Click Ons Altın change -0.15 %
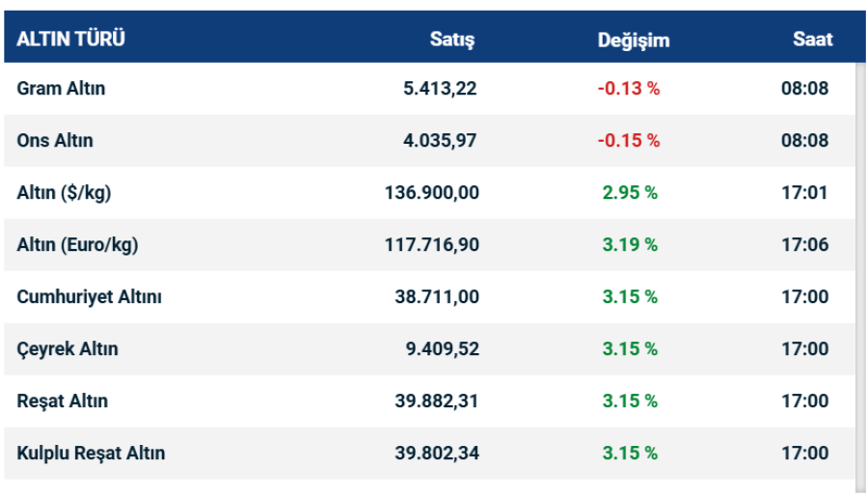Screen dimensions: 868x497 [629, 141]
